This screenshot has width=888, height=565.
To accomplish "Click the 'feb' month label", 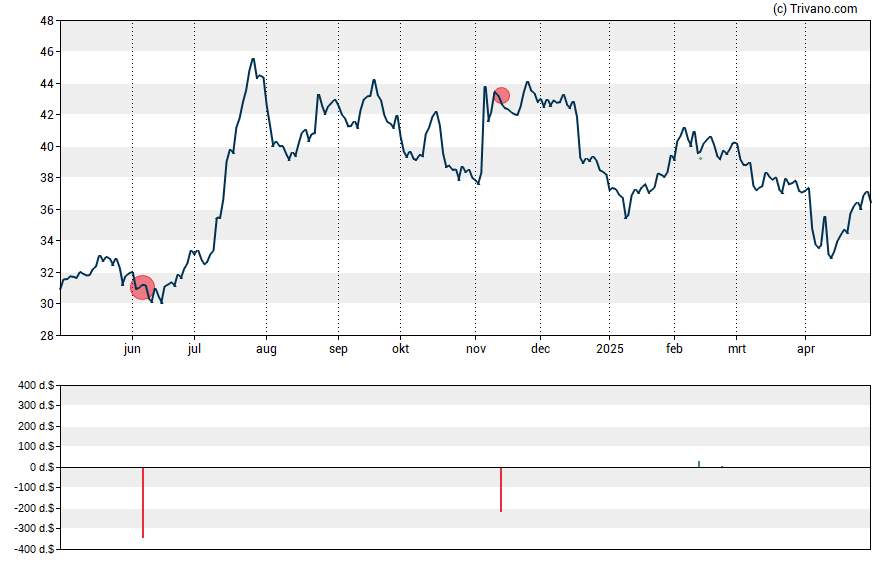I will click(674, 349).
